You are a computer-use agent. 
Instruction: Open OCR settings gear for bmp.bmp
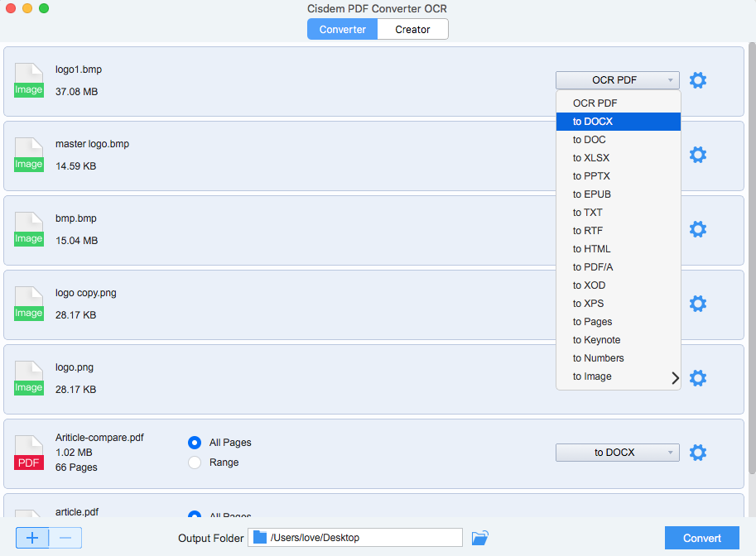698,229
